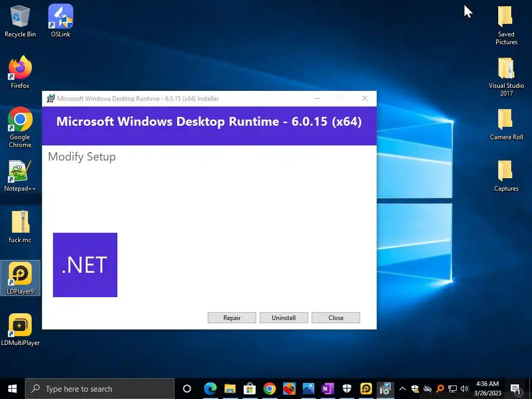Select the Recycle Bin desktop icon
The height and width of the screenshot is (399, 532).
(20, 21)
